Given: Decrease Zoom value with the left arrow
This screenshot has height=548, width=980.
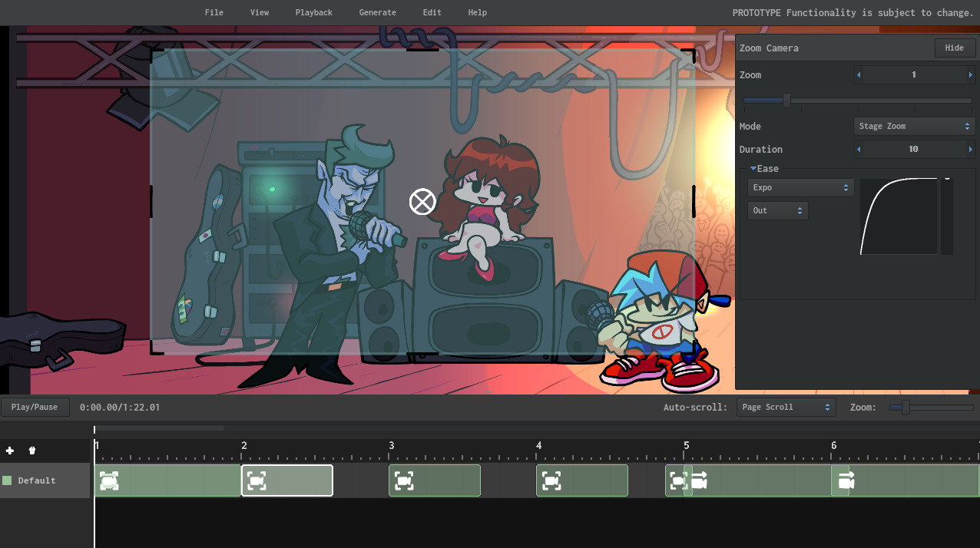Looking at the screenshot, I should (859, 75).
